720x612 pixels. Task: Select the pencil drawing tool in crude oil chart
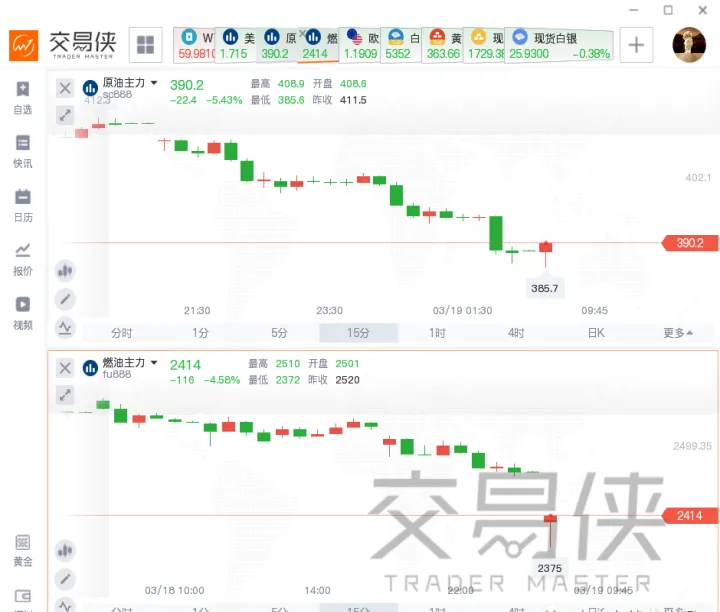click(65, 298)
